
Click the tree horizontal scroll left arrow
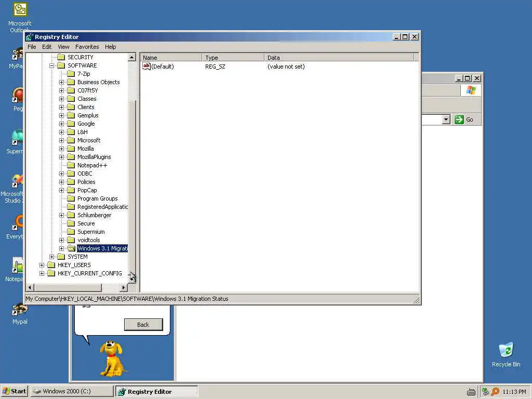pyautogui.click(x=30, y=288)
